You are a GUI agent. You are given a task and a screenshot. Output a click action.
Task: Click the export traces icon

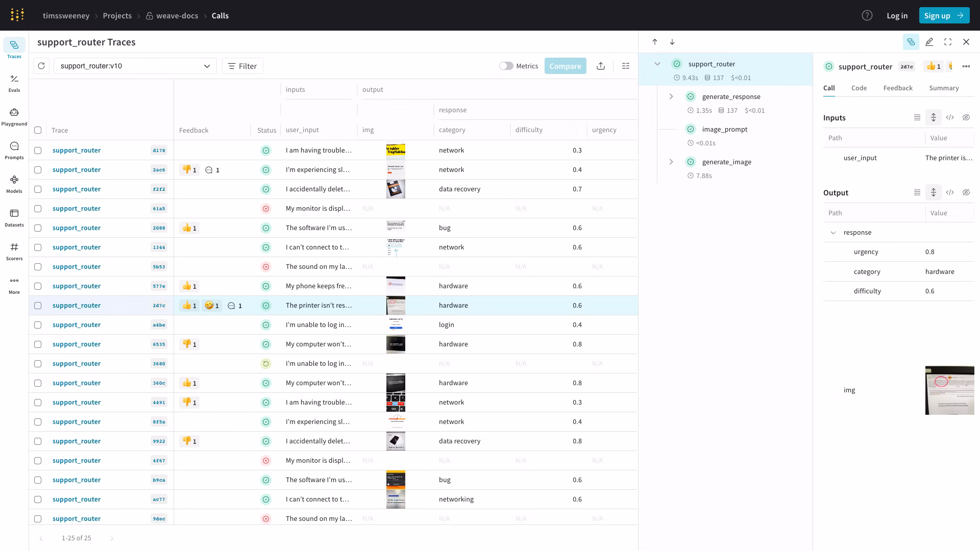[x=601, y=66]
